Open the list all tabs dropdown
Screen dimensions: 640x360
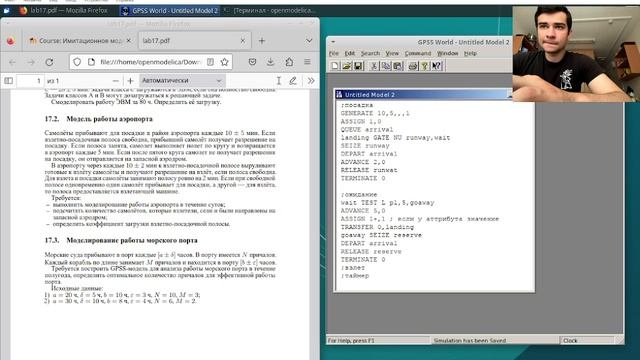click(x=309, y=41)
